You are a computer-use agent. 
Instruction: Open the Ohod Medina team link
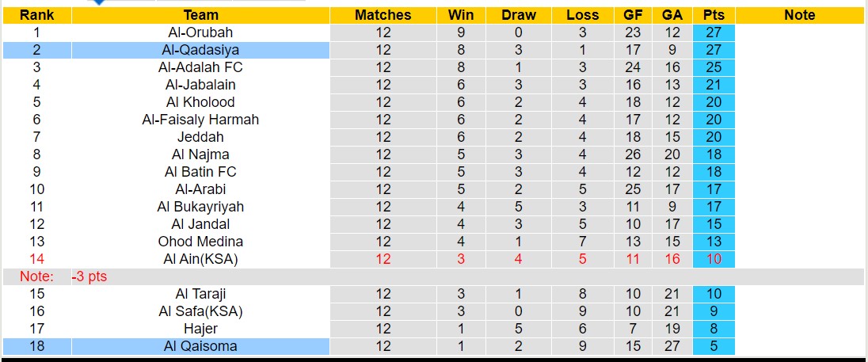click(200, 242)
